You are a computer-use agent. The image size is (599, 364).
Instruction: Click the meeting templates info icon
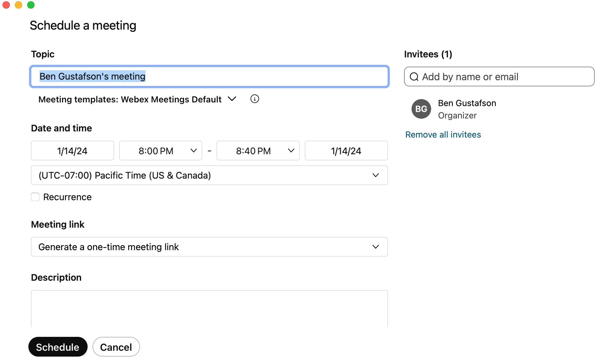click(254, 99)
